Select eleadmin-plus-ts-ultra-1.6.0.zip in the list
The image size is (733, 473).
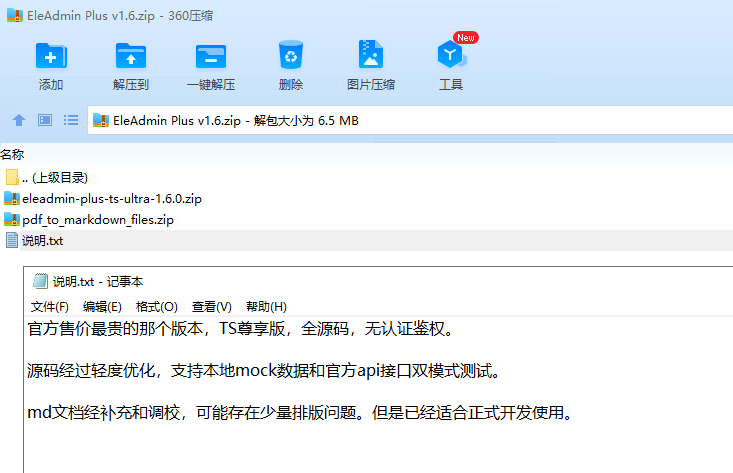(x=366, y=199)
